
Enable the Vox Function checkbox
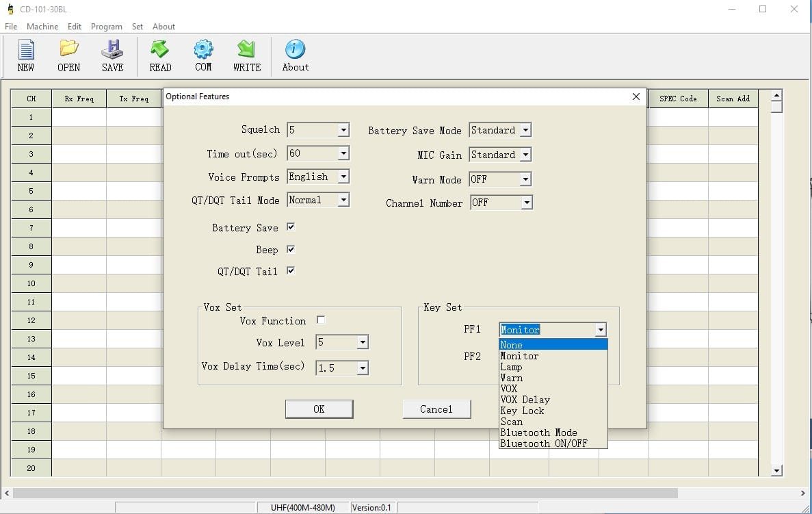pyautogui.click(x=321, y=320)
